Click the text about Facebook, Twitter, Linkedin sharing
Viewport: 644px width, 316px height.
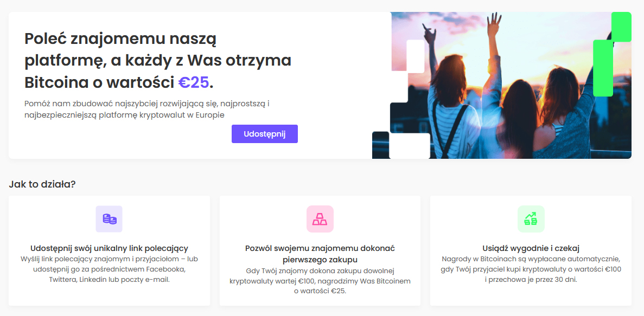[x=109, y=269]
